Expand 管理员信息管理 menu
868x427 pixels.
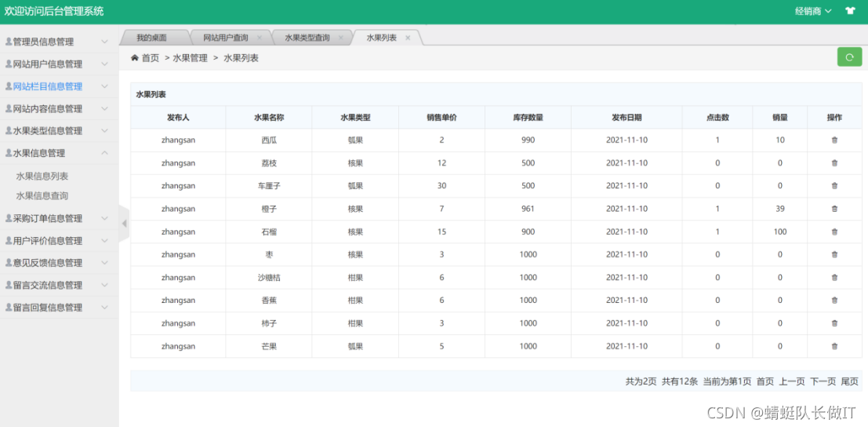[x=60, y=42]
